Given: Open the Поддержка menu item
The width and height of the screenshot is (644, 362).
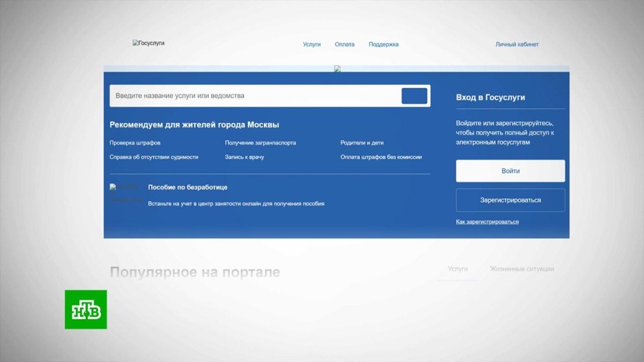Looking at the screenshot, I should (384, 44).
